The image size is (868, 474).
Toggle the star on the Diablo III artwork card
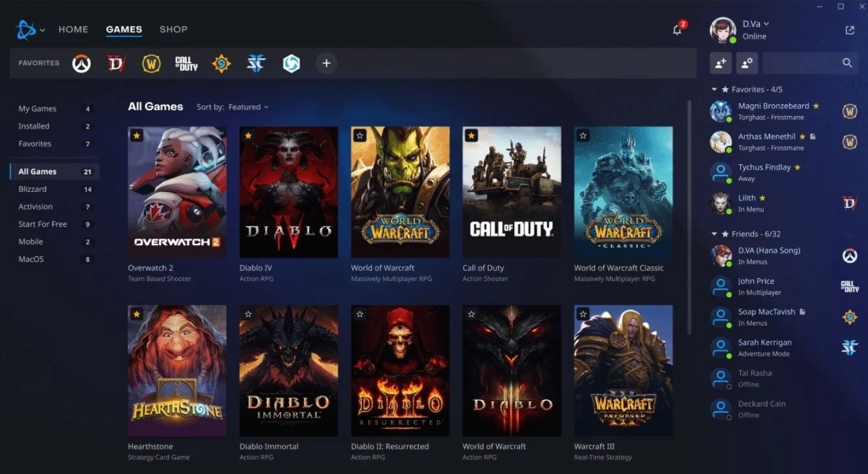(x=471, y=314)
